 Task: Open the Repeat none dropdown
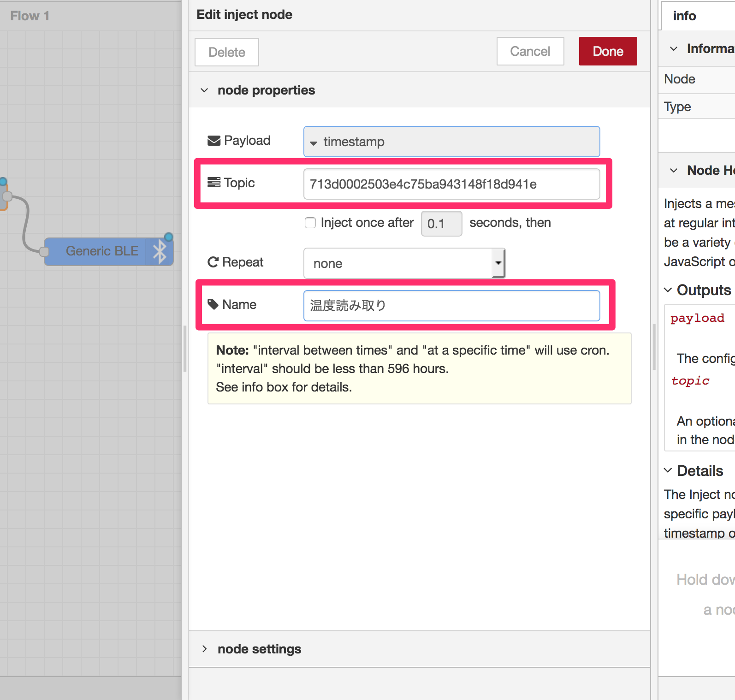coord(404,263)
